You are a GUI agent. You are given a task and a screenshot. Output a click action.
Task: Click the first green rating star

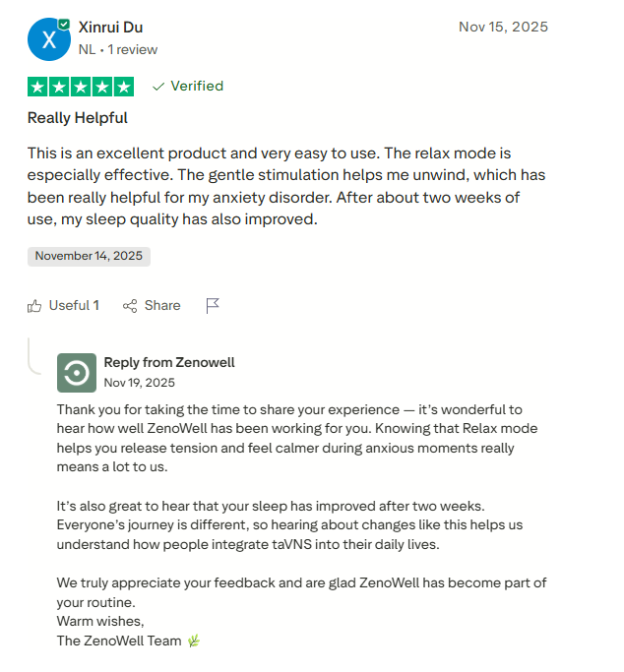pos(37,87)
